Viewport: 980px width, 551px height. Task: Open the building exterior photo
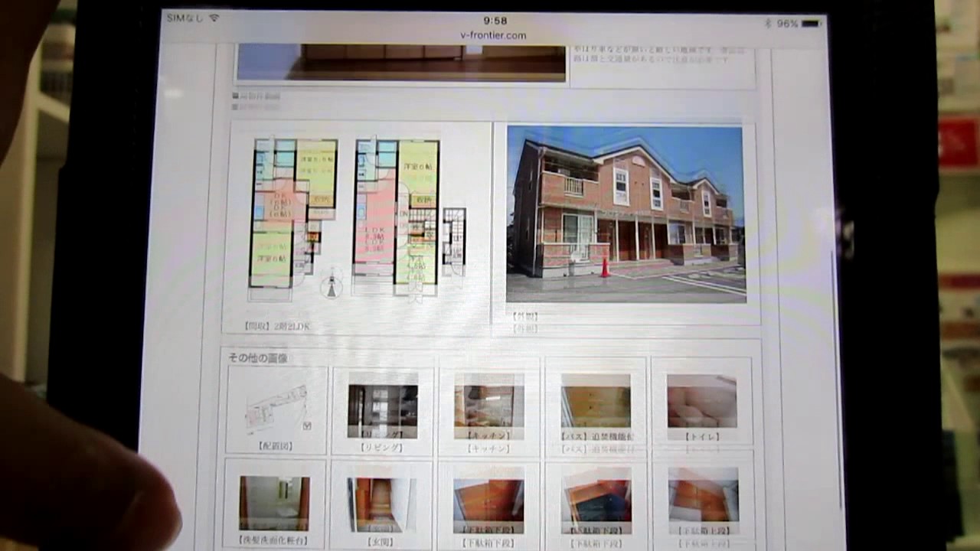pos(626,214)
